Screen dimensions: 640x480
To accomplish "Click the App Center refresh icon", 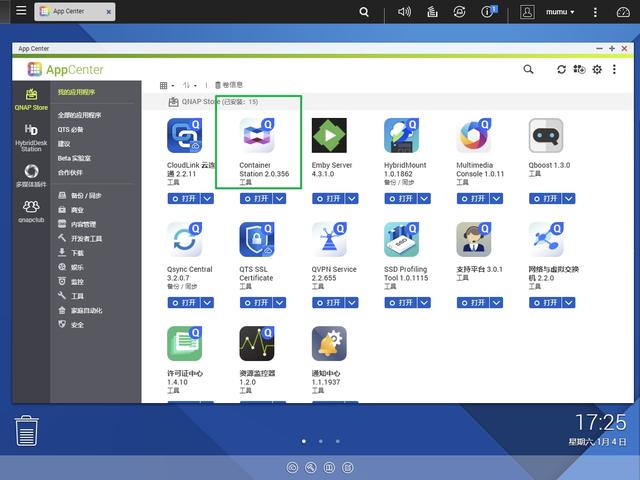I will tap(562, 70).
